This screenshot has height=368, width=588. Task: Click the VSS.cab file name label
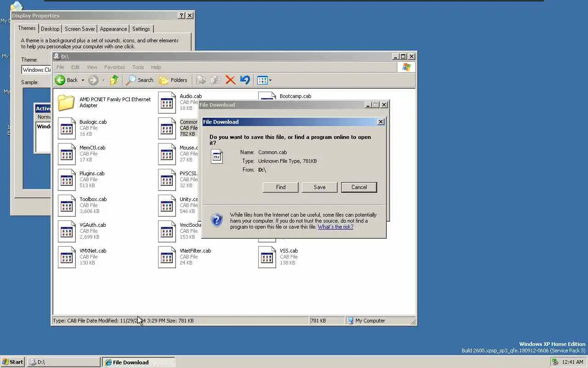pos(289,251)
